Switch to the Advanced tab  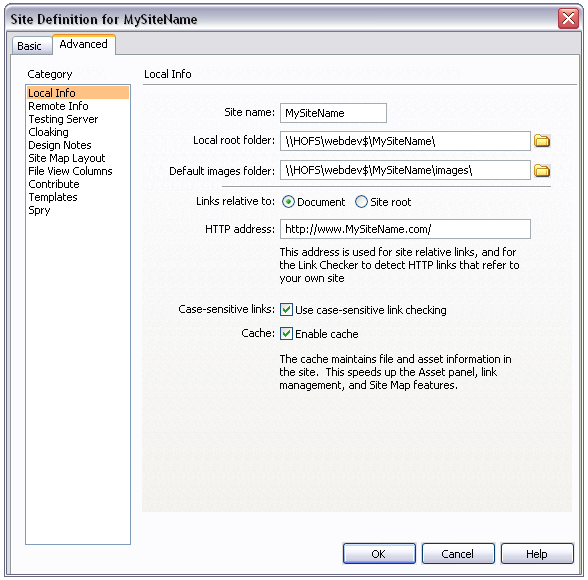point(84,44)
